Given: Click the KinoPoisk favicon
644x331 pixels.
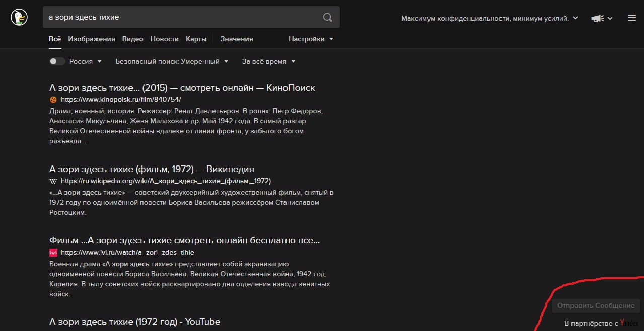Looking at the screenshot, I should tap(53, 100).
